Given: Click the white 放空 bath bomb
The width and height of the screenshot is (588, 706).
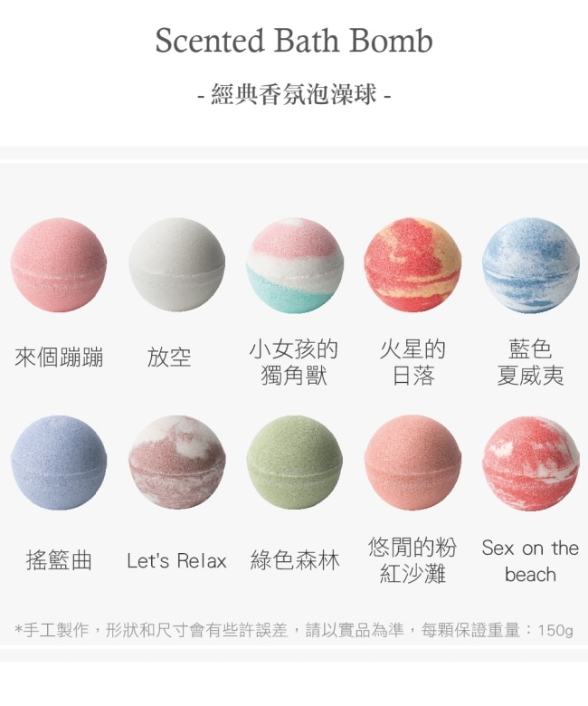Looking at the screenshot, I should [x=176, y=264].
